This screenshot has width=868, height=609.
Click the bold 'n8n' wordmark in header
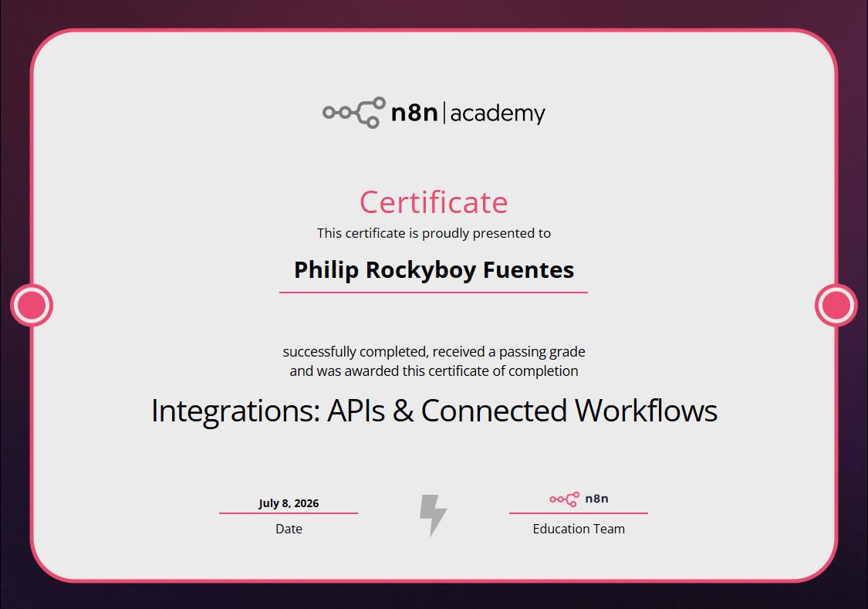pyautogui.click(x=414, y=113)
